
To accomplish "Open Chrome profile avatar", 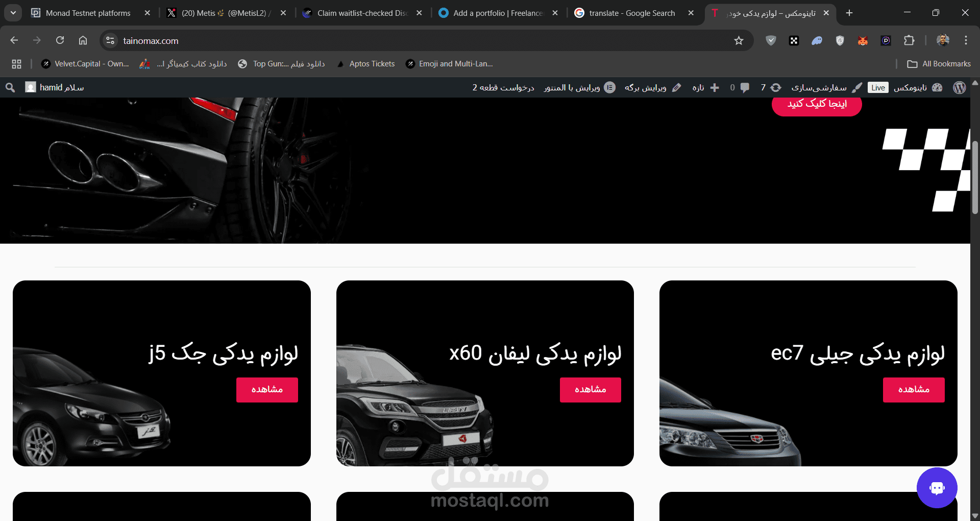I will tap(943, 40).
